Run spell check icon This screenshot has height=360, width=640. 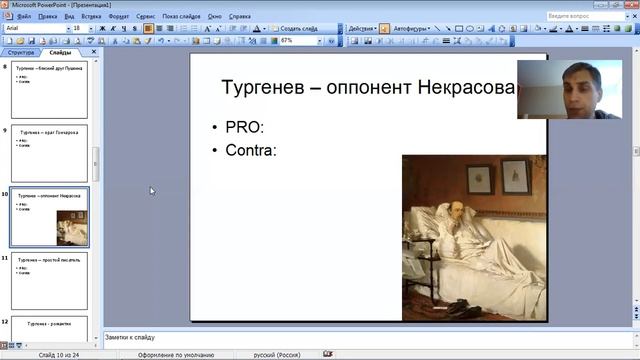click(x=91, y=41)
